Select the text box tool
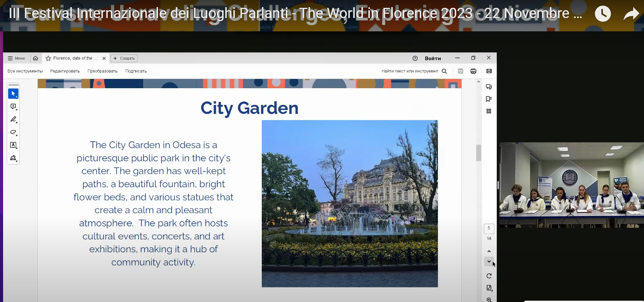The height and width of the screenshot is (302, 644). (x=13, y=145)
